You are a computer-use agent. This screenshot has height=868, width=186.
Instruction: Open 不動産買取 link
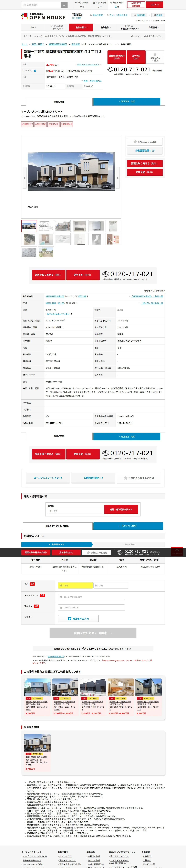pyautogui.click(x=97, y=15)
